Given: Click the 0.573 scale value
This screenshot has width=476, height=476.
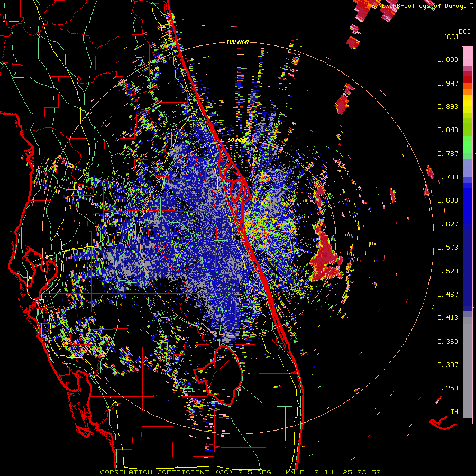Looking at the screenshot, I should (x=448, y=248).
